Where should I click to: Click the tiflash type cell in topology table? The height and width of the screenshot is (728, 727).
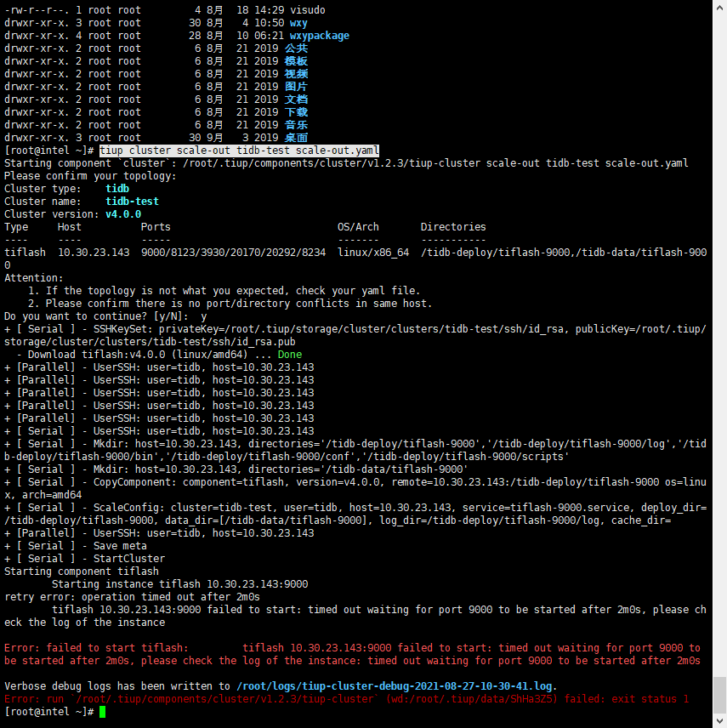[x=25, y=253]
